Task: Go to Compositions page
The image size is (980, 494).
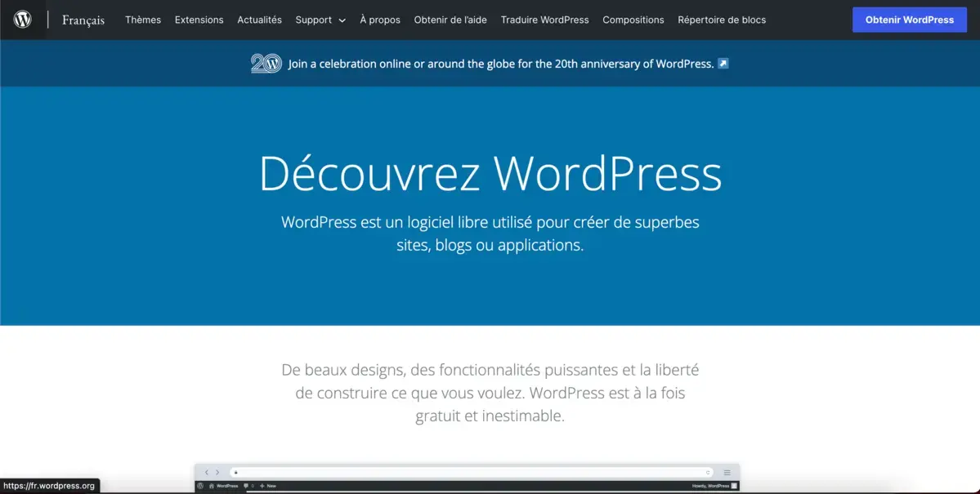Action: (633, 20)
